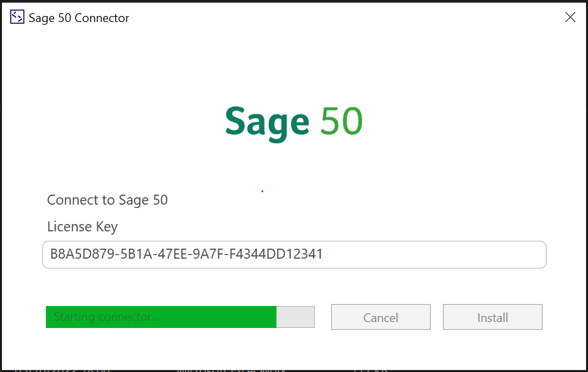Click the "F4344DD12341" segment of the license key
Screen dimensions: 588x372
284,254
